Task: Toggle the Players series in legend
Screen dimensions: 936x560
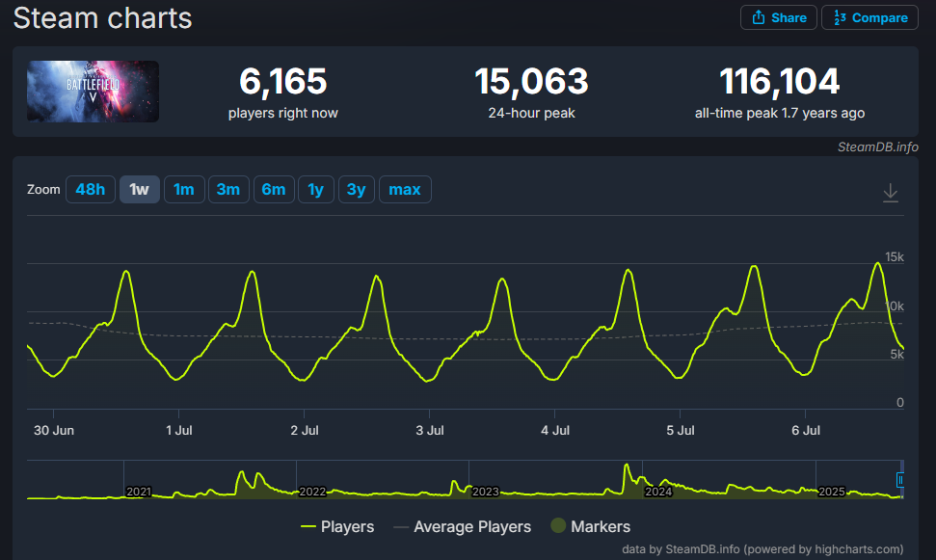Action: (x=338, y=526)
